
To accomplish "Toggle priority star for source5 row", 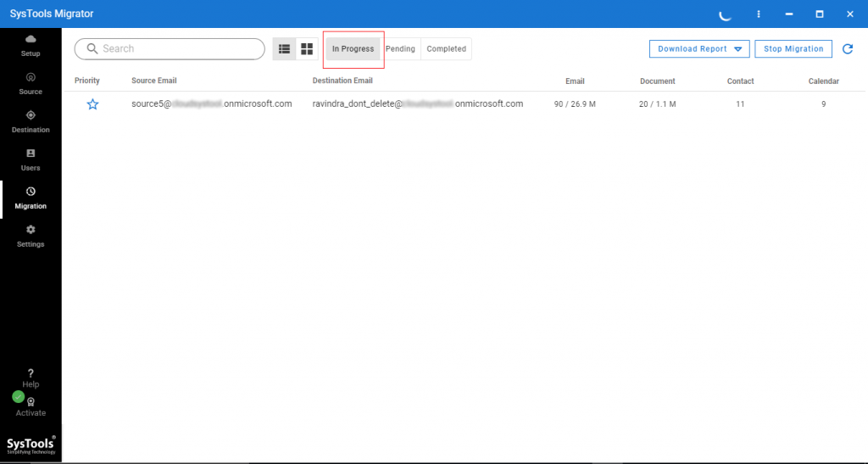I will coord(92,104).
